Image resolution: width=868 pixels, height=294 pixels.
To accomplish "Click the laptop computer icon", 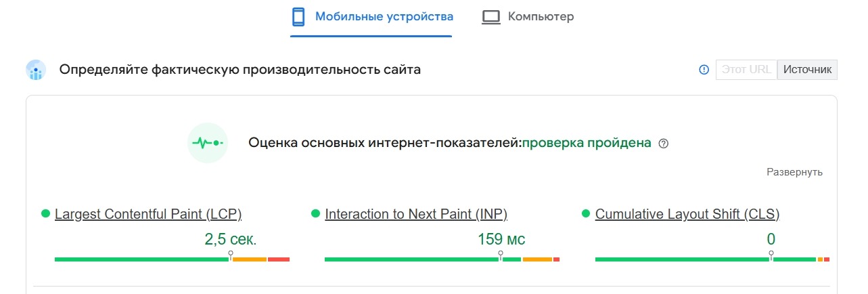I will pos(490,17).
